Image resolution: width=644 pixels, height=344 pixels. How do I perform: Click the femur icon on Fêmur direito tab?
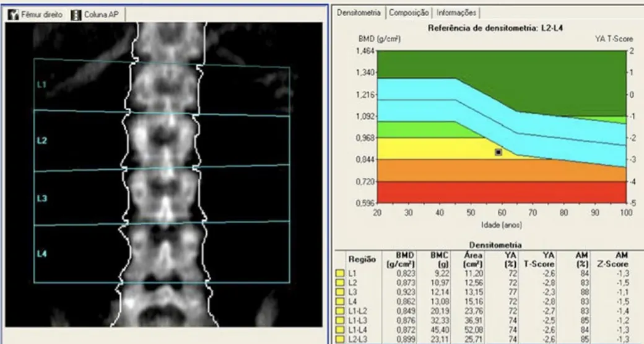pos(14,15)
